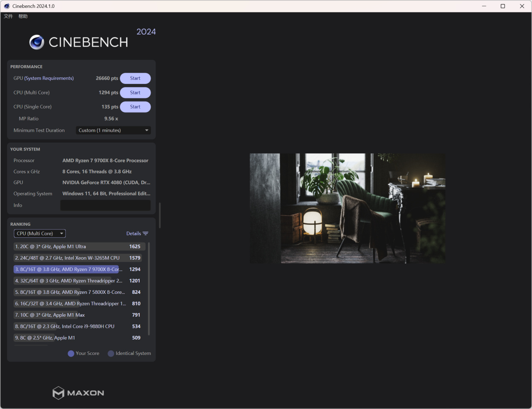Screen dimensions: 532x409
Task: Select the Intel Xeon W-3265M ranking row
Action: 79,258
